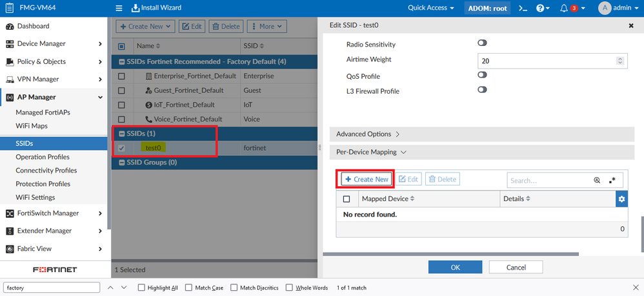Open the More dropdown menu
The width and height of the screenshot is (644, 296).
(267, 26)
